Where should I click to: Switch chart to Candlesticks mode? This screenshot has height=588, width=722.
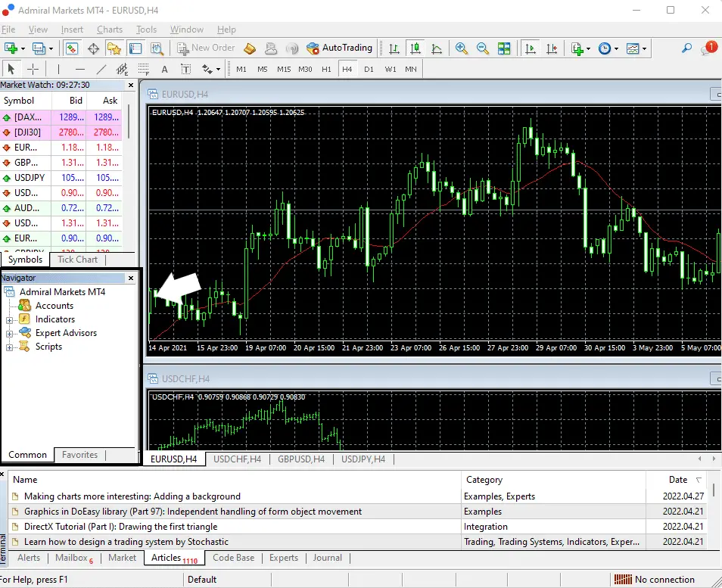coord(415,48)
